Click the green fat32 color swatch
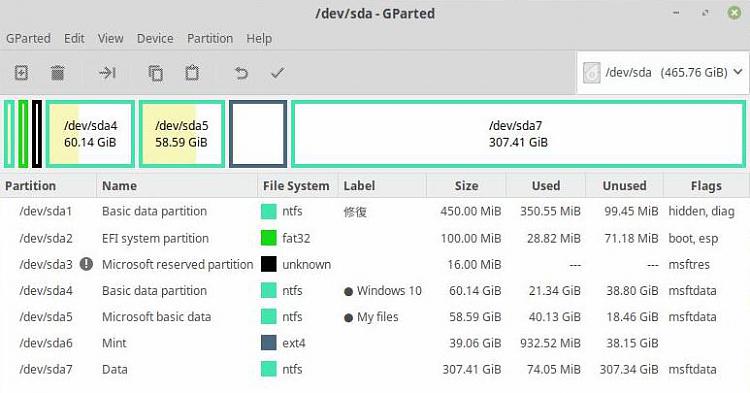Viewport: 750px width, 393px height. click(x=269, y=238)
